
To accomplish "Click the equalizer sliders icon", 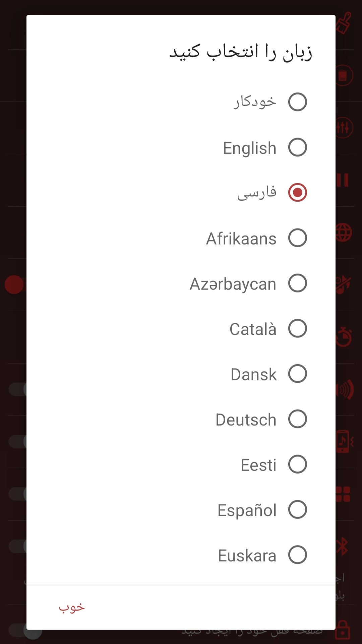I will point(343,128).
